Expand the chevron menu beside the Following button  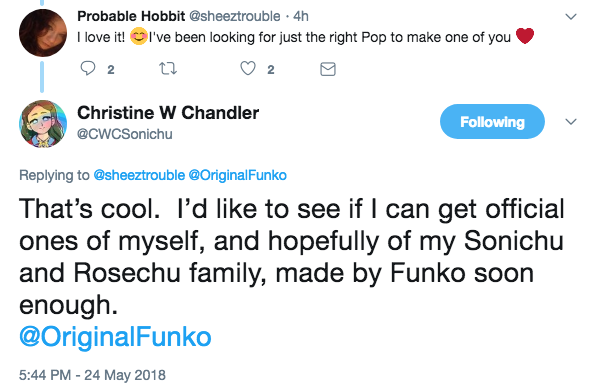point(571,122)
